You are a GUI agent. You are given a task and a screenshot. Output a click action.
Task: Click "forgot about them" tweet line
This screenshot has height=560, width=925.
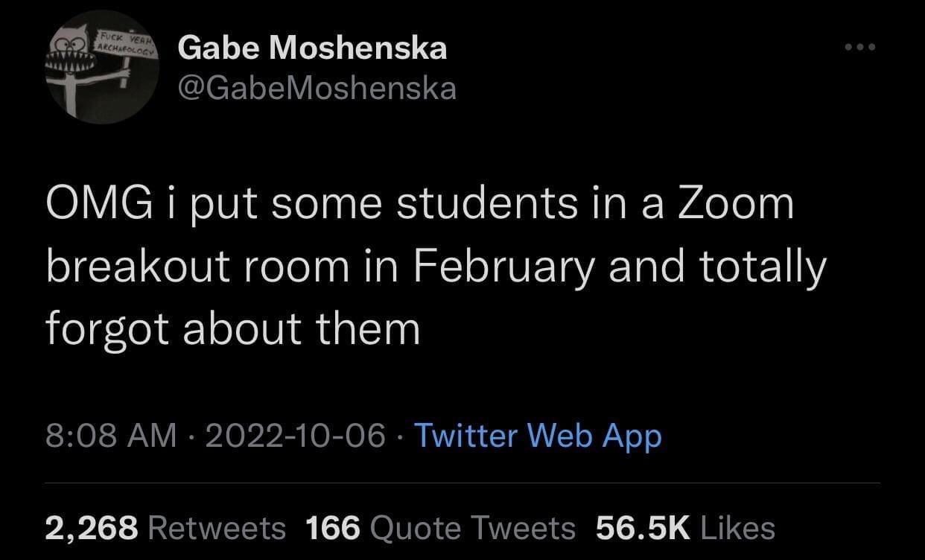pos(233,328)
